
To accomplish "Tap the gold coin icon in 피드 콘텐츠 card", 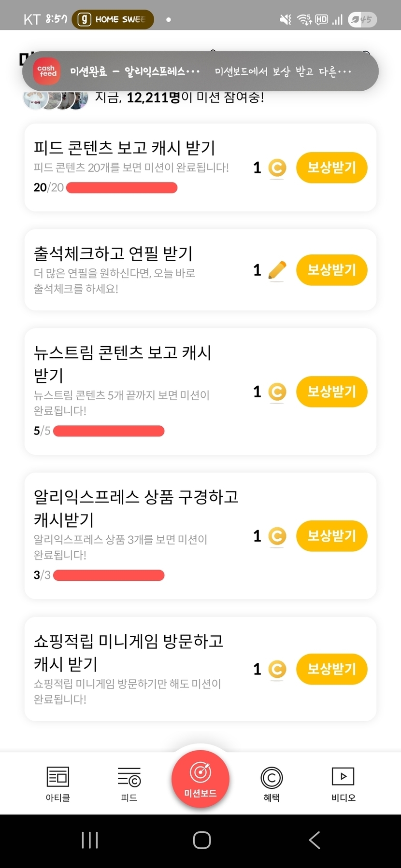I will (277, 168).
